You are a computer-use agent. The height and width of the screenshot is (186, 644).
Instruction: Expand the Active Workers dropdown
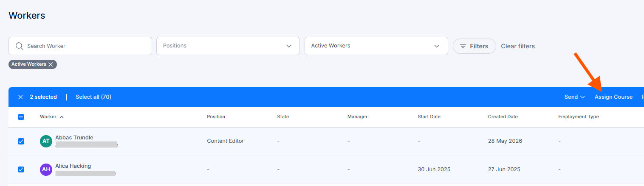(x=376, y=46)
